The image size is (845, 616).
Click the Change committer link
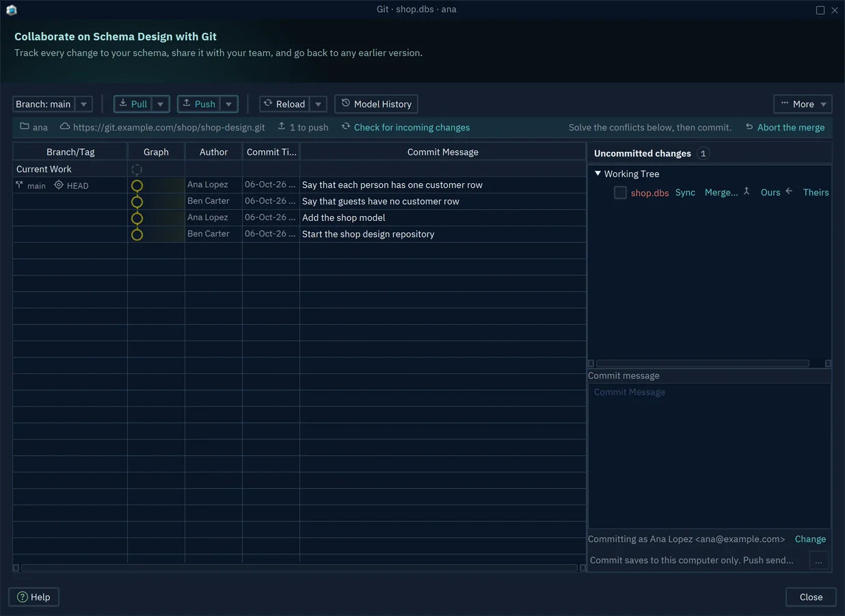(810, 539)
